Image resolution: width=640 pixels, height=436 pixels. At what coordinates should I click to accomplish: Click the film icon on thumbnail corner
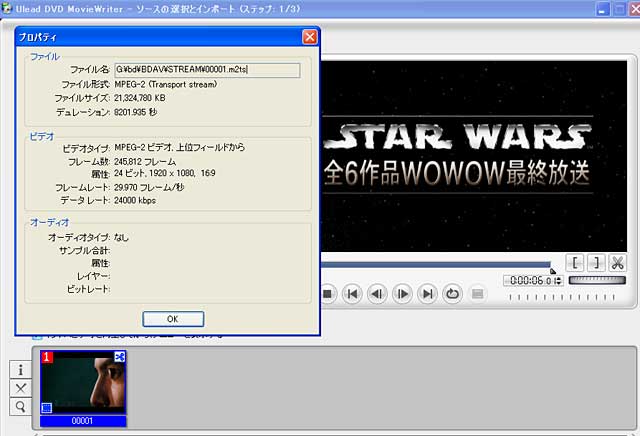point(47,407)
